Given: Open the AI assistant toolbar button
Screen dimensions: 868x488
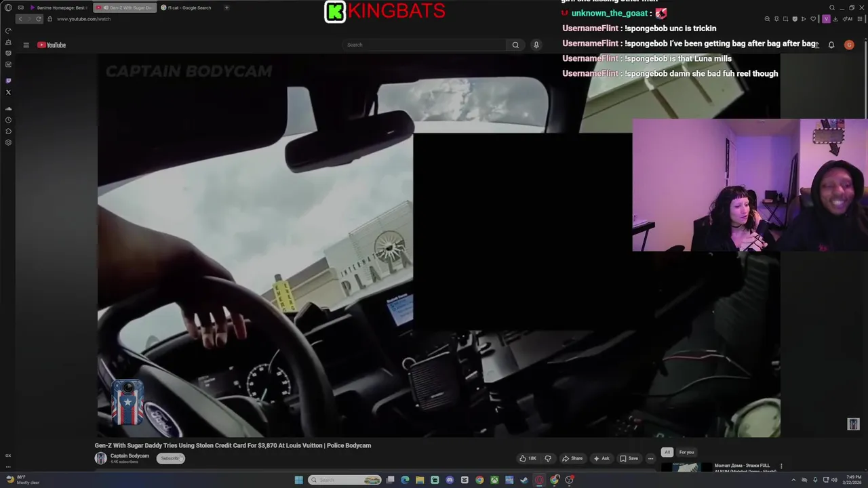Looking at the screenshot, I should (848, 19).
